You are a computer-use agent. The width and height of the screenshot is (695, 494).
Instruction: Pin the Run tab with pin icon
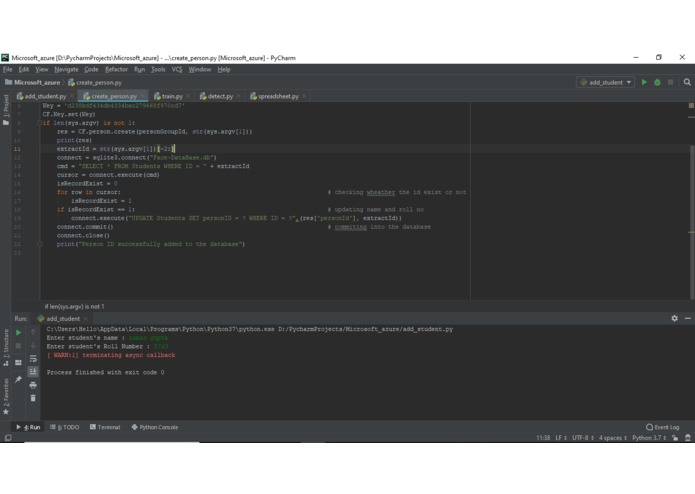pyautogui.click(x=18, y=379)
